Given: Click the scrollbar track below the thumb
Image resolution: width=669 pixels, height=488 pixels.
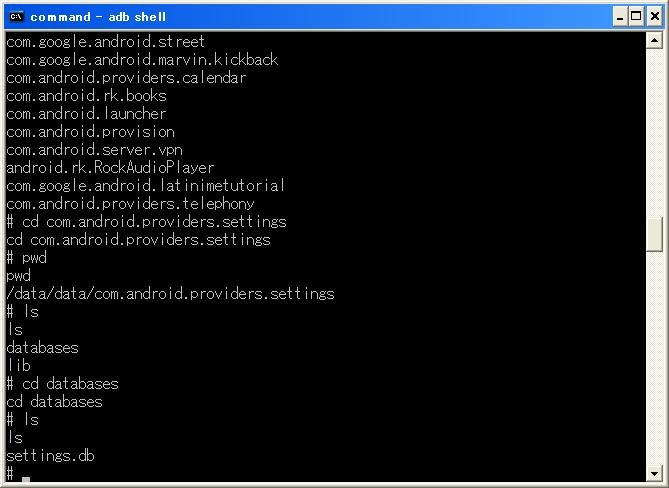Looking at the screenshot, I should pyautogui.click(x=654, y=358).
